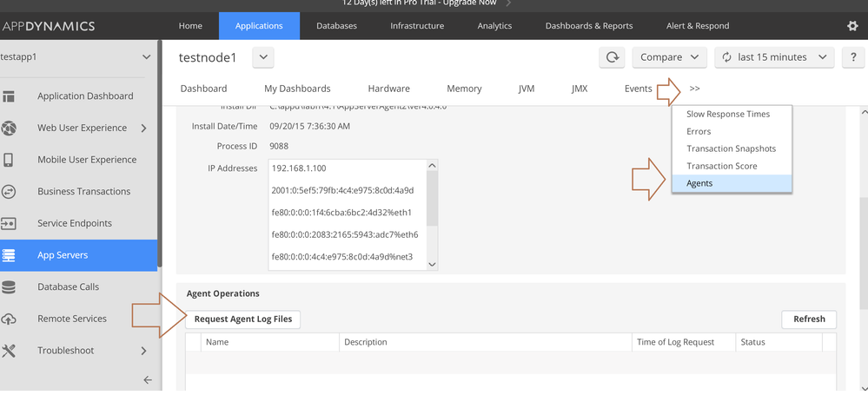Open Dashboards & Reports menu

tap(589, 26)
